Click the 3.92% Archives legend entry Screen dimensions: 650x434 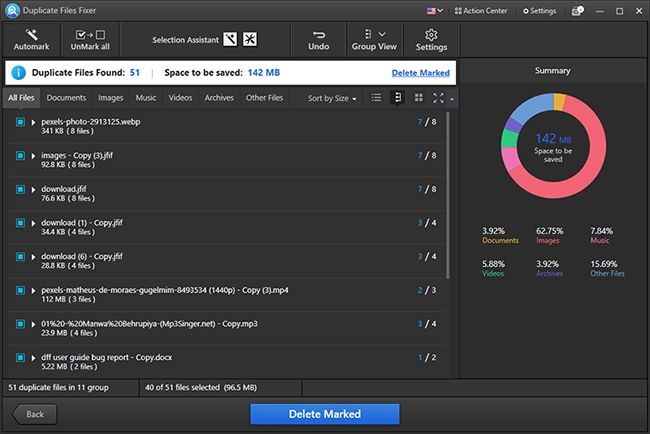tap(549, 268)
